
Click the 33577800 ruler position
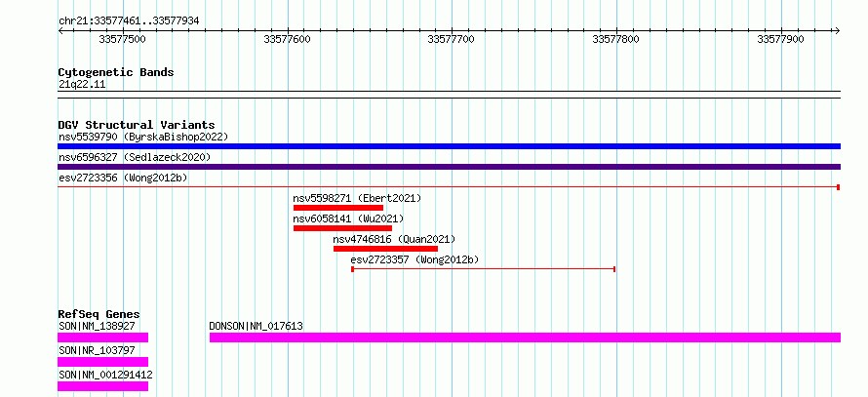(616, 39)
